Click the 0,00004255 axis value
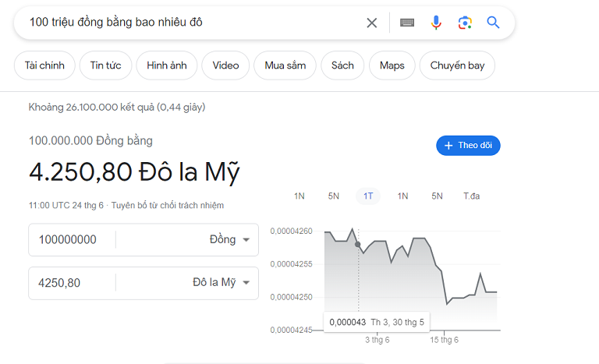The height and width of the screenshot is (364, 599). 291,264
